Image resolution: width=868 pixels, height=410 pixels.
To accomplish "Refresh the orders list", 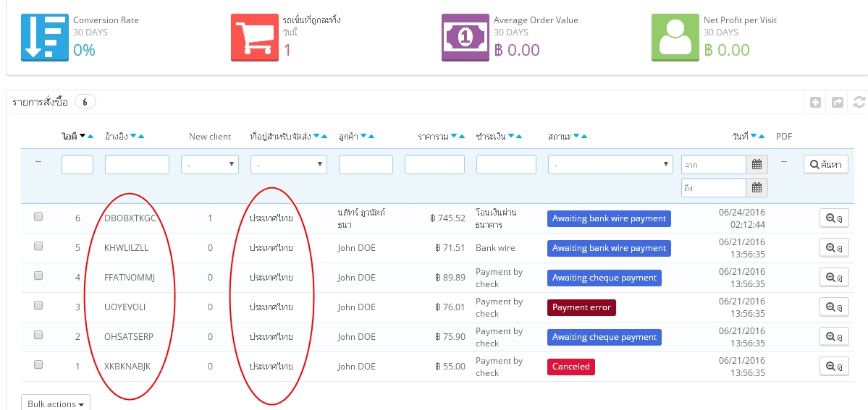I will point(859,102).
